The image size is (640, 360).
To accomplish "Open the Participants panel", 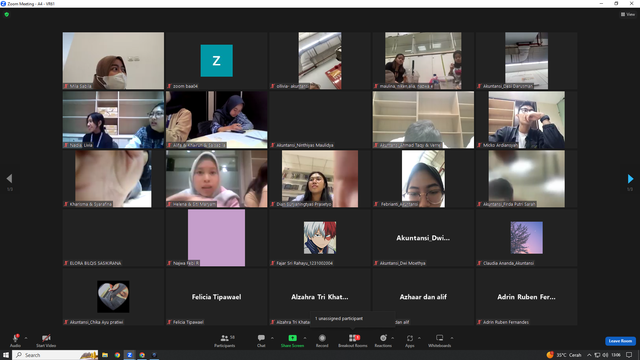I will (225, 340).
